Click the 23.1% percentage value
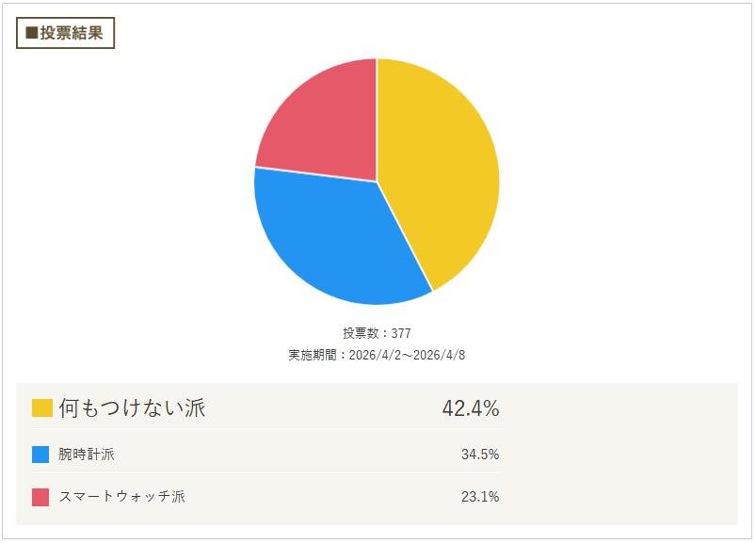Screen dimensions: 756x543 click(480, 497)
